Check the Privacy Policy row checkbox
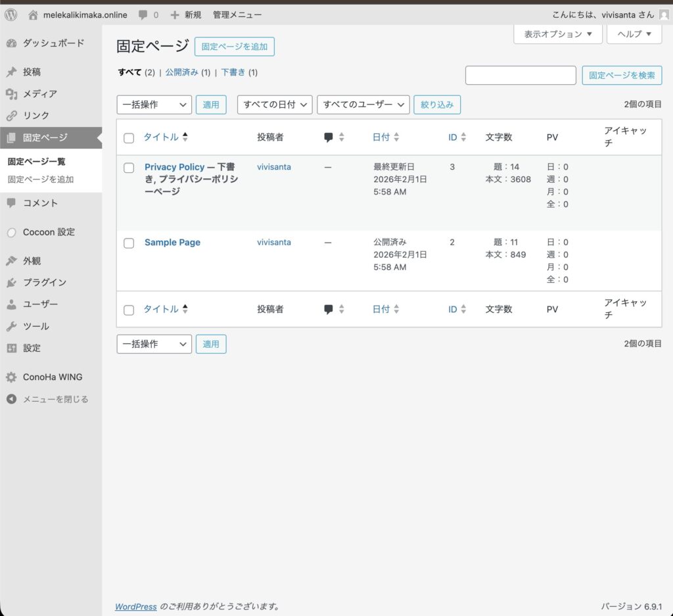The image size is (673, 616). 129,168
